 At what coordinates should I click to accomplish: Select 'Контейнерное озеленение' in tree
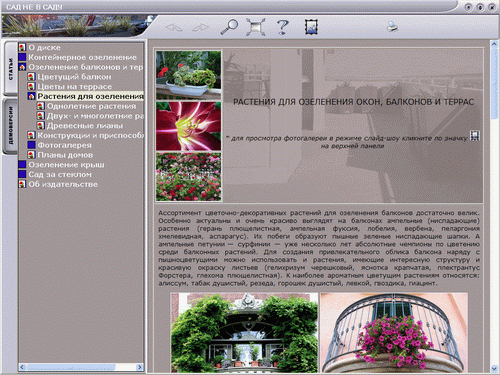point(82,57)
